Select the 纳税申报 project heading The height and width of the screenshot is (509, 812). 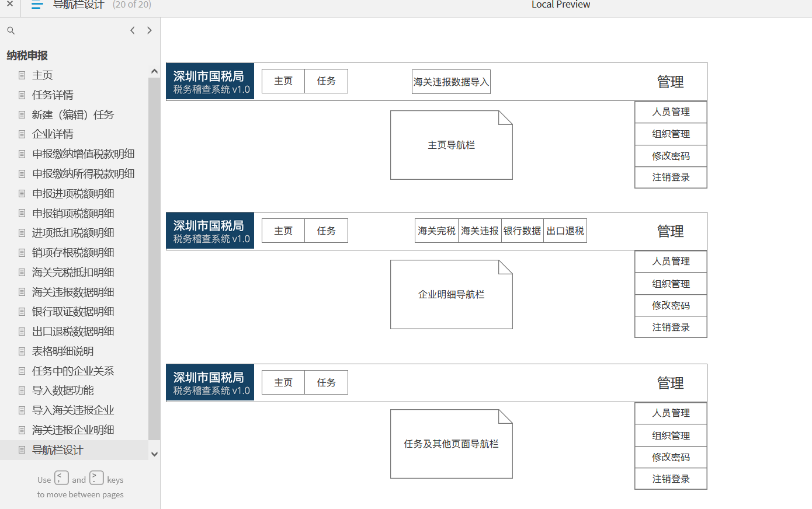pos(27,55)
